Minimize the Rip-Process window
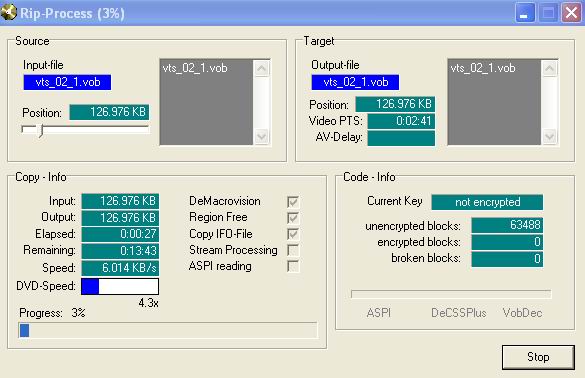This screenshot has width=585, height=378. point(525,13)
